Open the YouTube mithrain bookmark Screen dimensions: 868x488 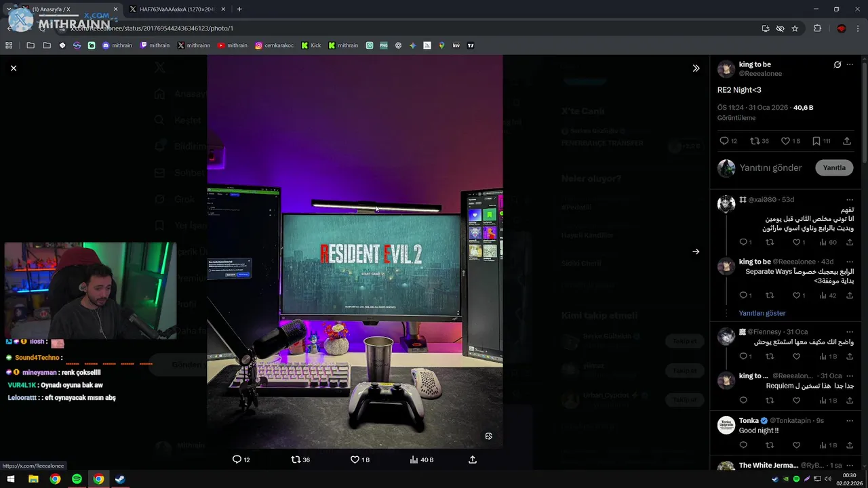click(x=233, y=45)
